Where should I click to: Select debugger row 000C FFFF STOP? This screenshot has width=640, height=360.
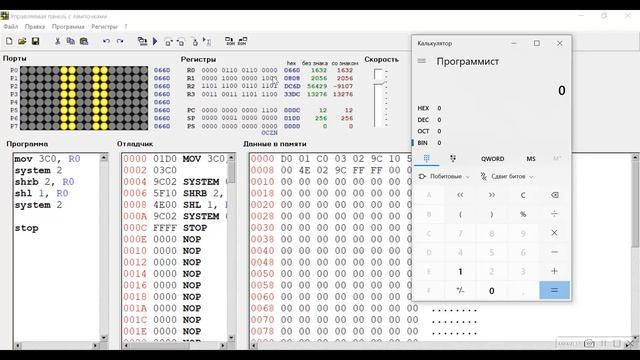point(165,228)
